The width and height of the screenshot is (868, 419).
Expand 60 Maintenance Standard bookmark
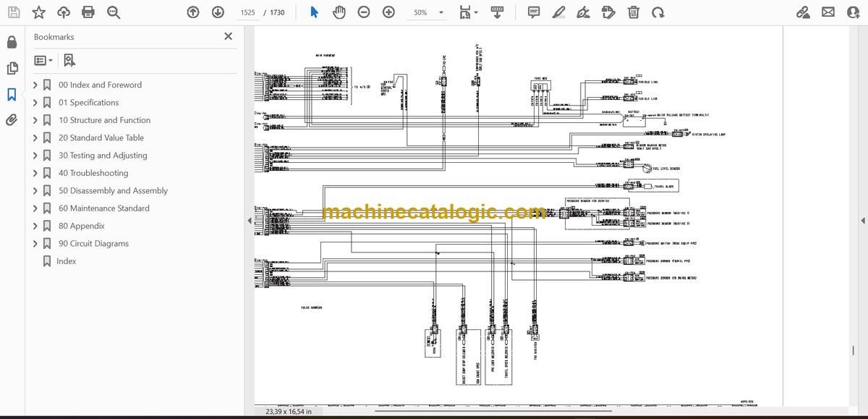coord(35,208)
